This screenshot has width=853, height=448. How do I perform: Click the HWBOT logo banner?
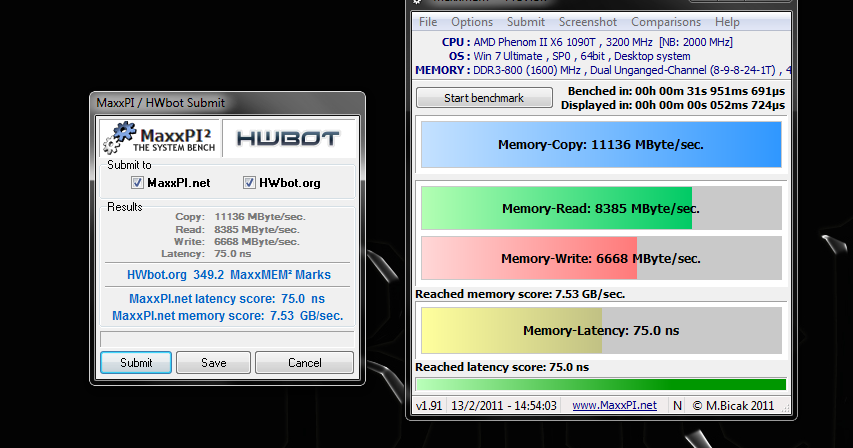[289, 138]
